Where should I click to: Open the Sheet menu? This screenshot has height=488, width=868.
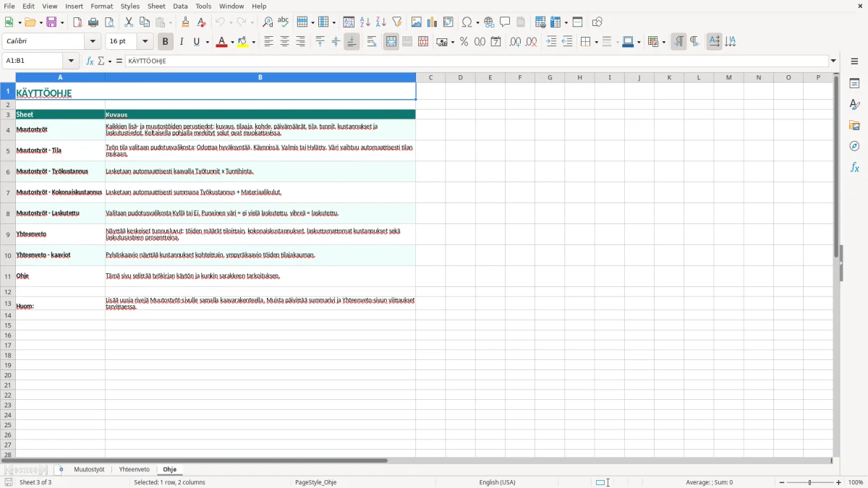[x=156, y=6]
